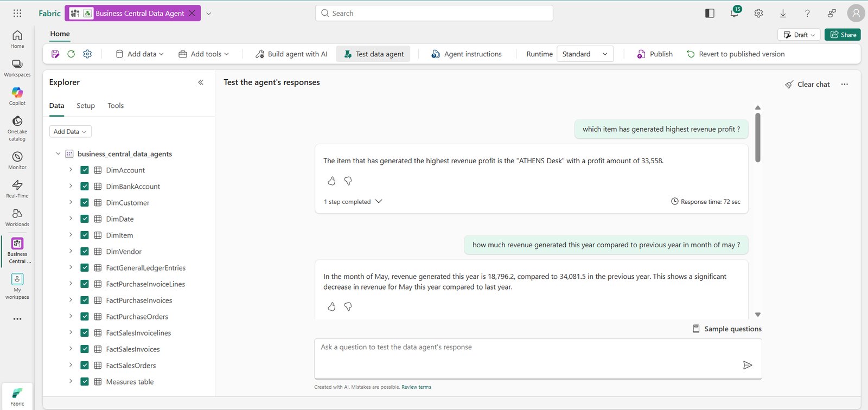This screenshot has width=868, height=410.
Task: Click Revert to published version
Action: pos(736,54)
